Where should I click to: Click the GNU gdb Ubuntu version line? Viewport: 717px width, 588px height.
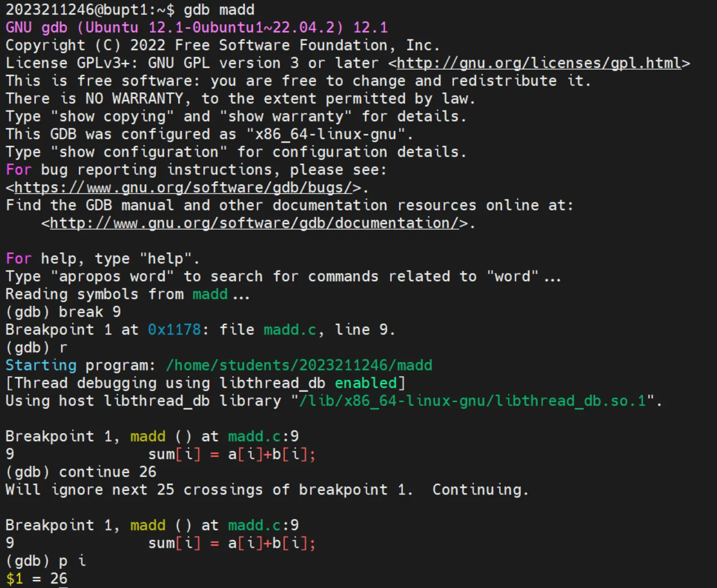(x=196, y=28)
